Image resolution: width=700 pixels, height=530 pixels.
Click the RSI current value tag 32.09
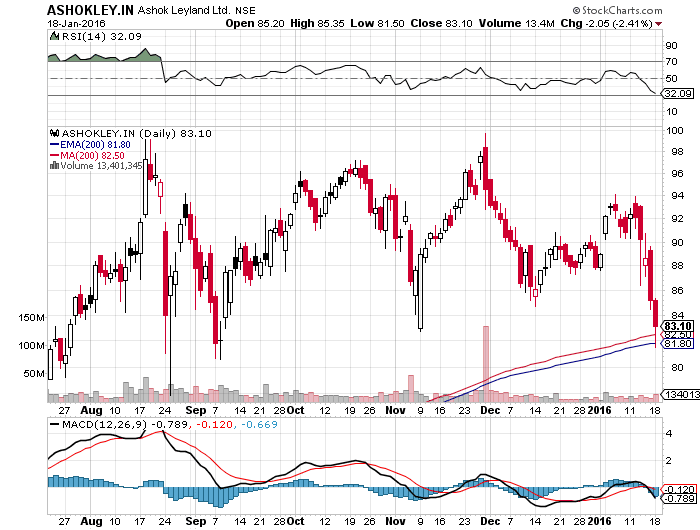click(678, 93)
